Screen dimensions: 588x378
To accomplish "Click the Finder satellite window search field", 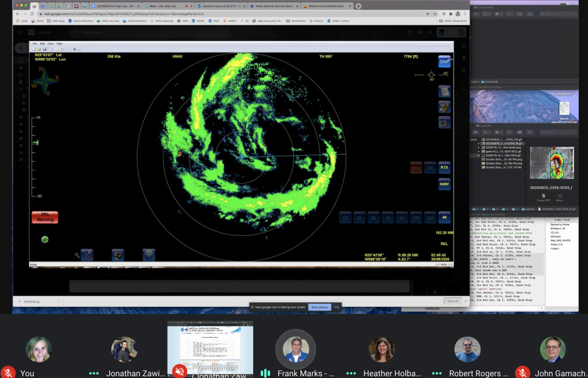I will (558, 132).
